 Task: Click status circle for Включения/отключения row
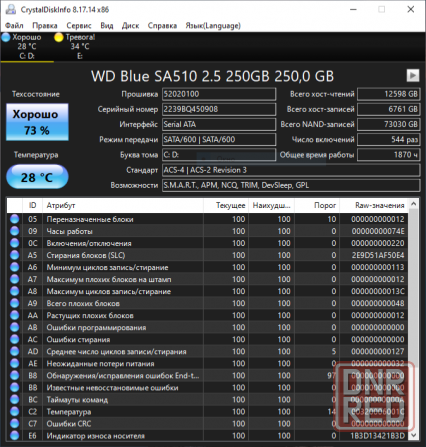(x=14, y=243)
